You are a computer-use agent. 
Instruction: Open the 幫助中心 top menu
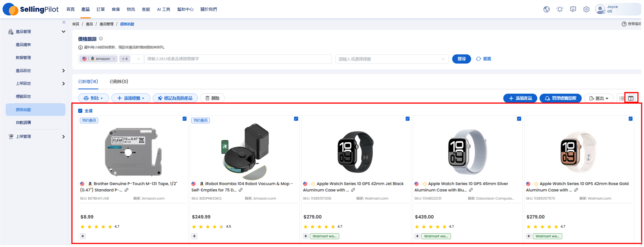[x=185, y=9]
